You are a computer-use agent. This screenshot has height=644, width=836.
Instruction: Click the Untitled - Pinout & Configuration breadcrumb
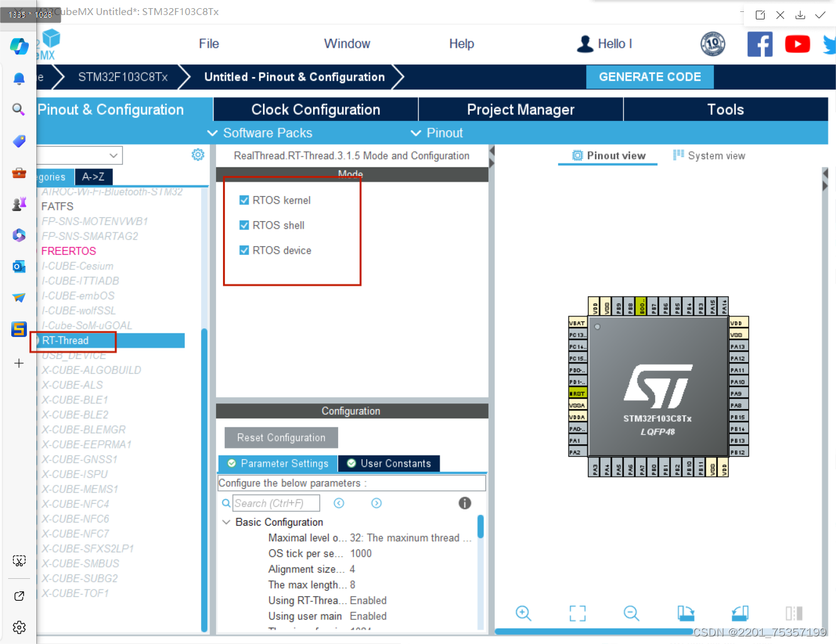[x=294, y=77]
